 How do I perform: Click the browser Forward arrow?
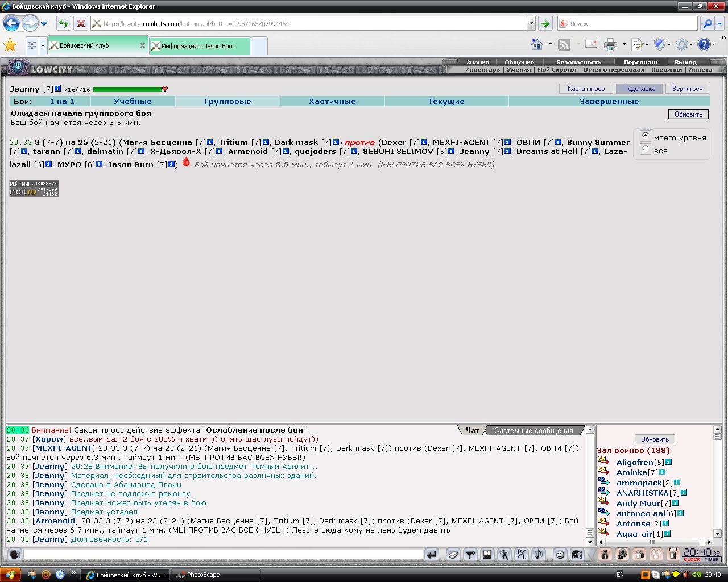click(x=30, y=24)
